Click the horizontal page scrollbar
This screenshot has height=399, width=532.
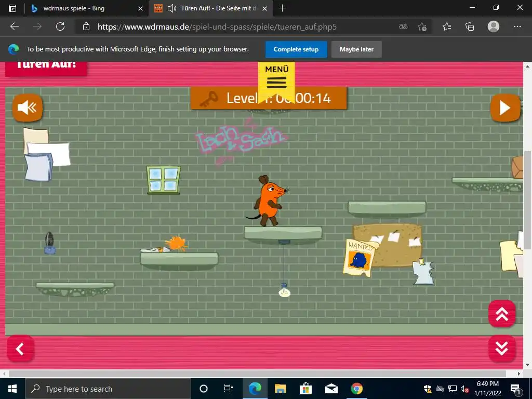257,374
